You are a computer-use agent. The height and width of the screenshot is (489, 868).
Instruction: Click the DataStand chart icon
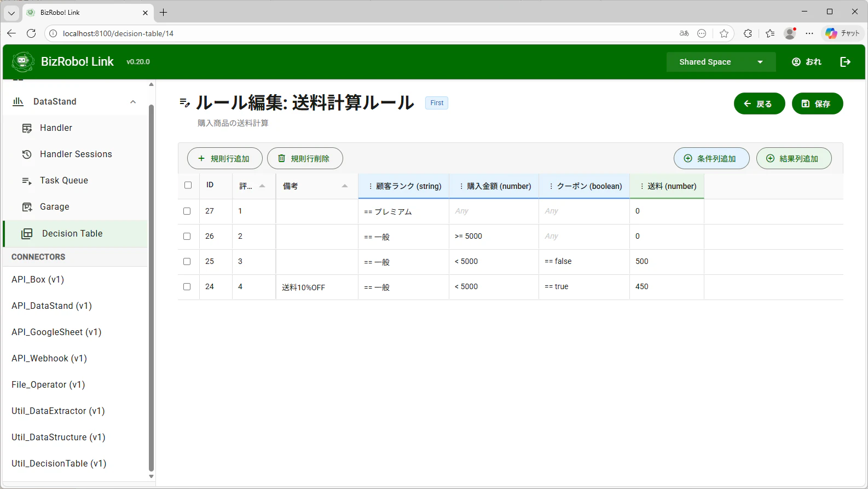18,101
